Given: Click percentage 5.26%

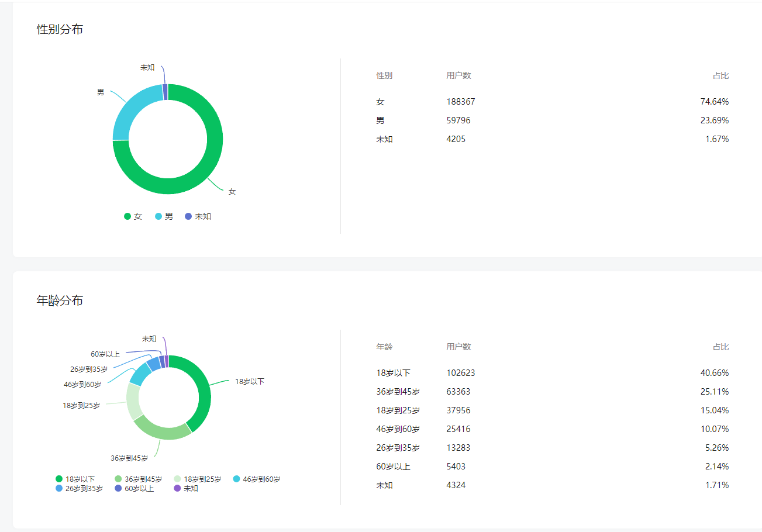Looking at the screenshot, I should pos(717,448).
